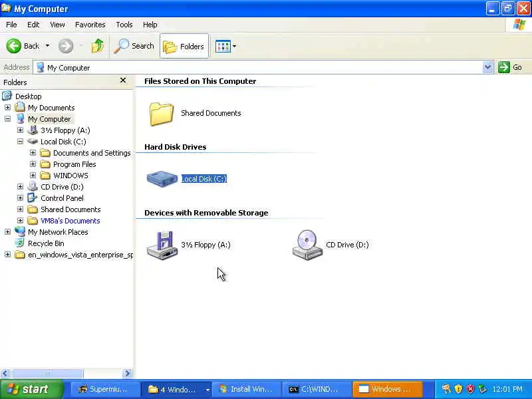
Task: Expand en_windows_vista_enterprise folder node
Action: (x=7, y=255)
